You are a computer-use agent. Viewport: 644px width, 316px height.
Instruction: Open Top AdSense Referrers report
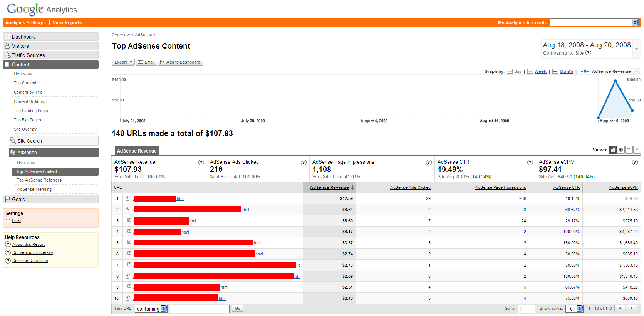[39, 180]
